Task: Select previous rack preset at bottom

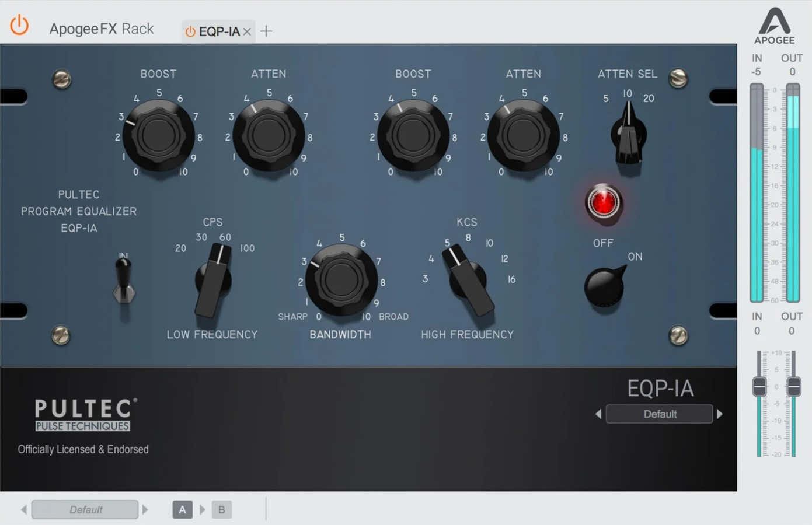Action: tap(24, 510)
